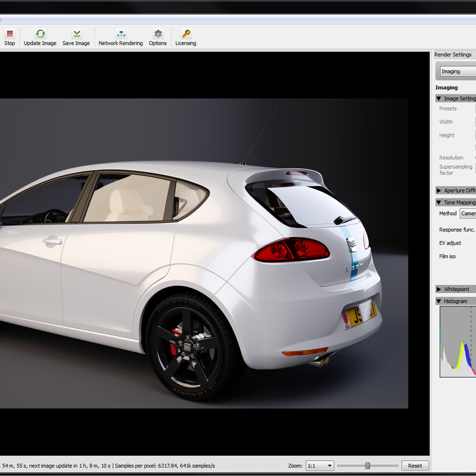
Task: Click the green refresh arrows above Update Image
Action: pyautogui.click(x=40, y=33)
